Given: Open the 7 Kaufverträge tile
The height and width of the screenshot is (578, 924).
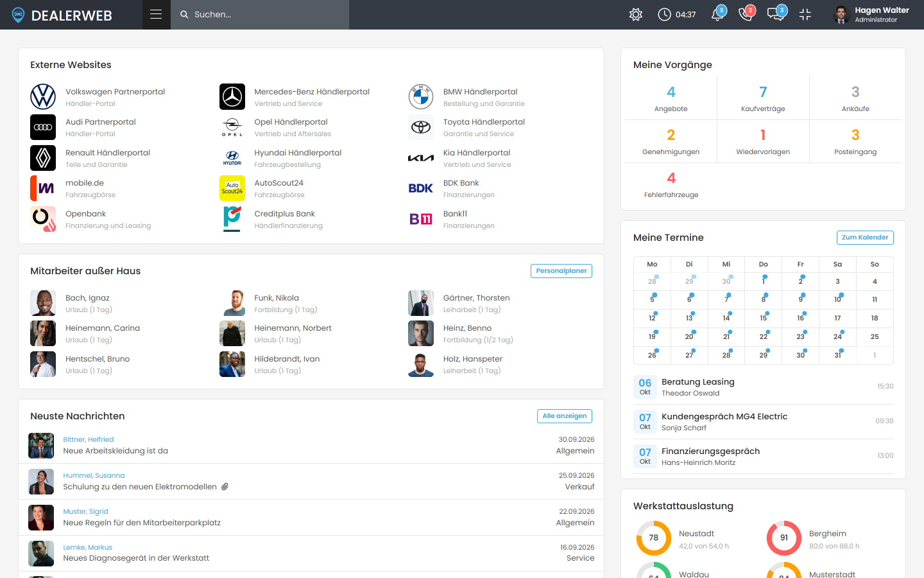Looking at the screenshot, I should pyautogui.click(x=763, y=98).
